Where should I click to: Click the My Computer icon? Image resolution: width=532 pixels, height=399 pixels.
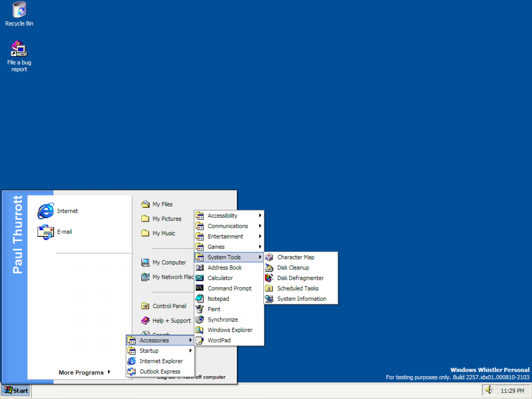145,262
